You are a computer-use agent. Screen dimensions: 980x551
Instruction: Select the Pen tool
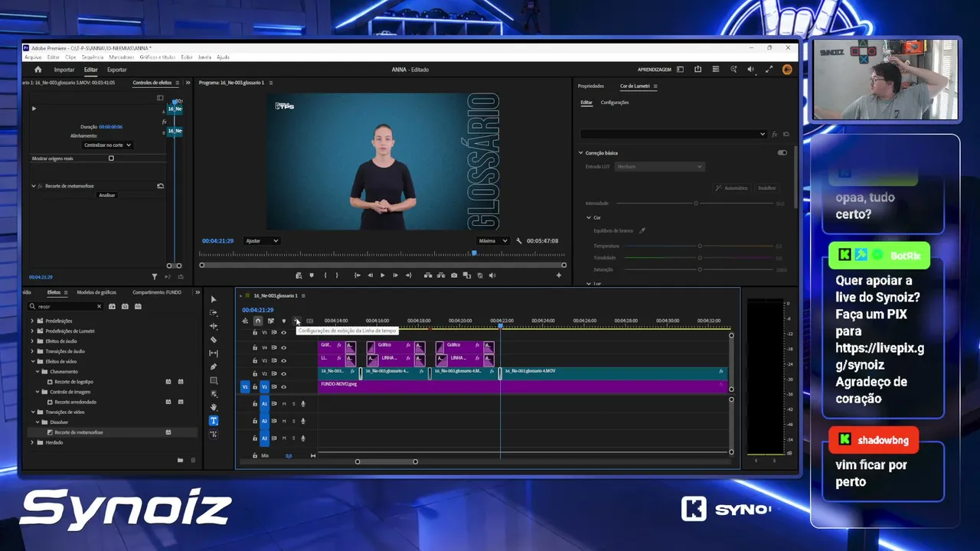point(214,367)
